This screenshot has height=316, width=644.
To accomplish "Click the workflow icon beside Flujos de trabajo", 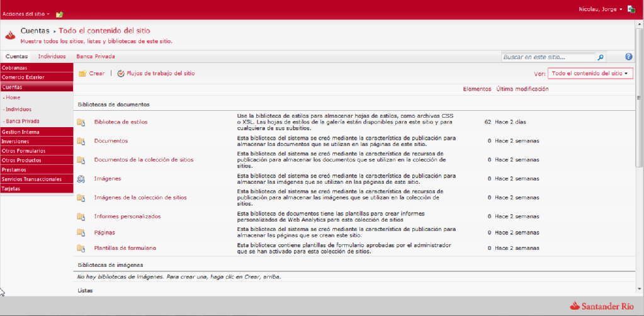I will tap(121, 74).
